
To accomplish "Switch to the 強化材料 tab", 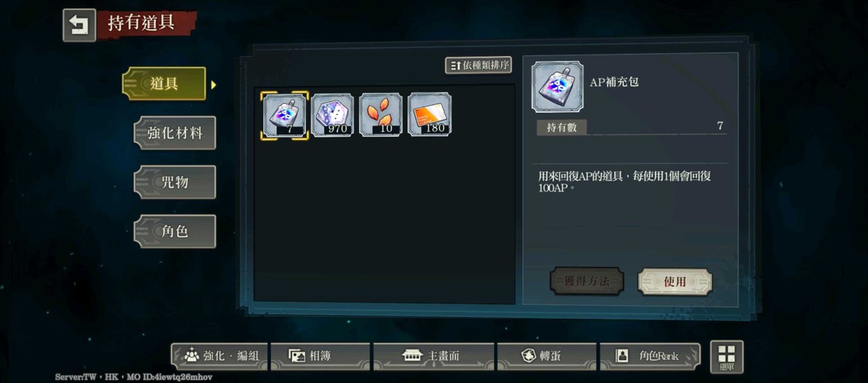I will tap(175, 133).
